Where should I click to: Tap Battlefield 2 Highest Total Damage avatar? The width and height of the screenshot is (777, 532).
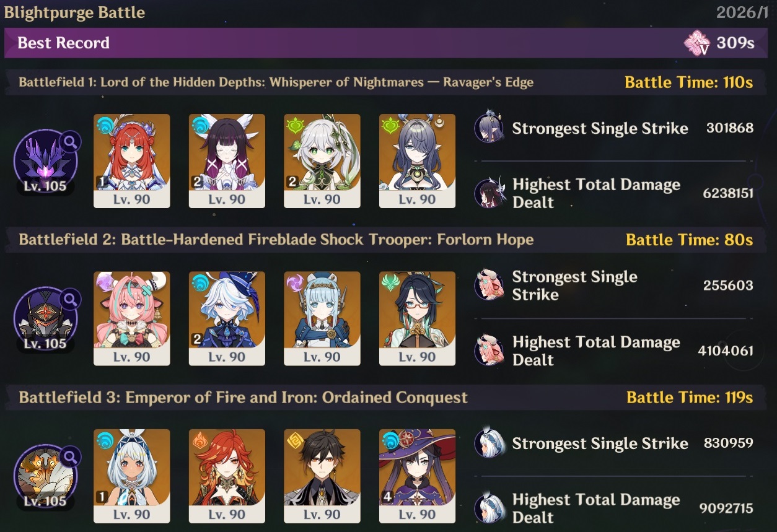pos(489,351)
